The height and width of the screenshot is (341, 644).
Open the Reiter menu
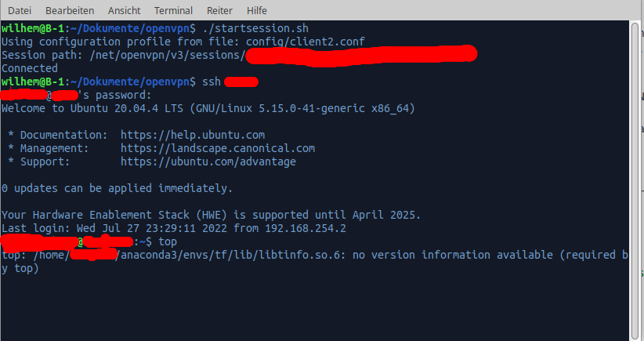[219, 10]
